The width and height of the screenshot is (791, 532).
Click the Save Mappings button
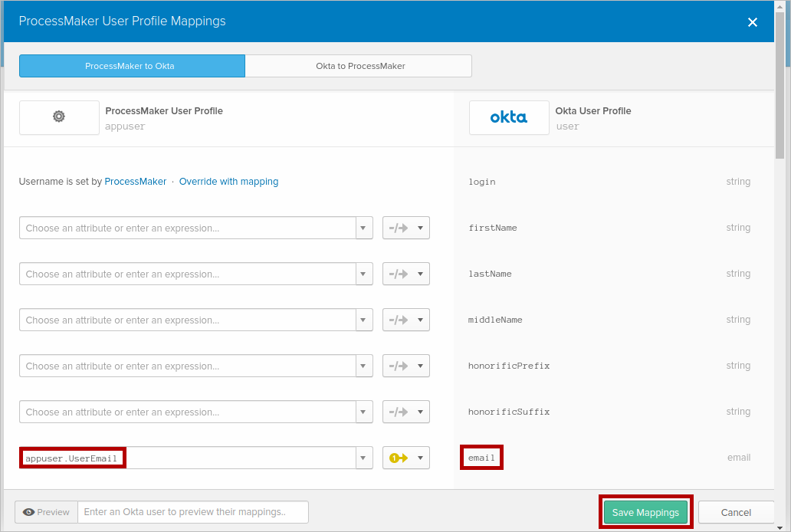(645, 512)
